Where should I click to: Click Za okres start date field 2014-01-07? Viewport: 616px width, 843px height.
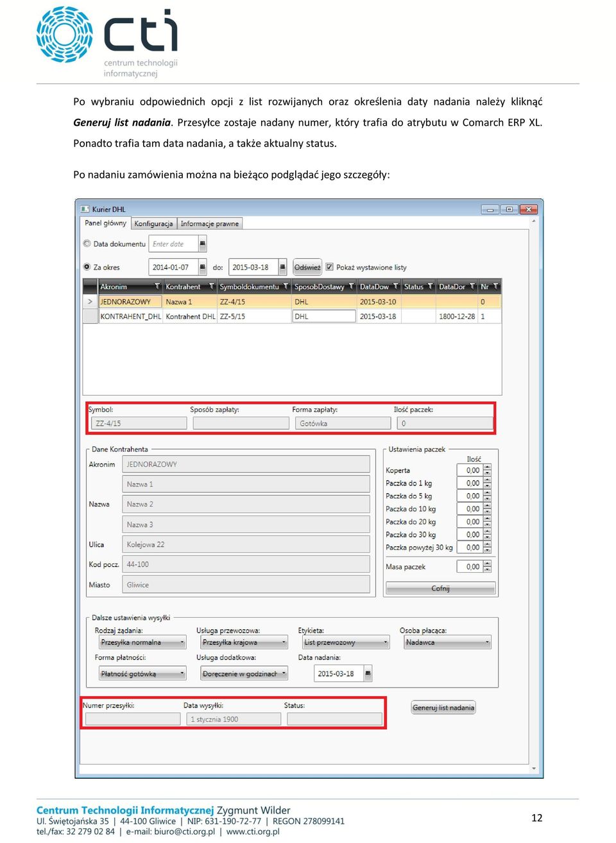pos(174,267)
